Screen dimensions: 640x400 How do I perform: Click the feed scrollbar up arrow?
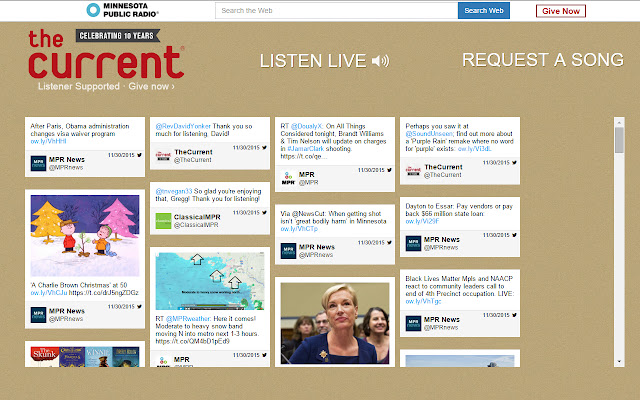pyautogui.click(x=619, y=122)
